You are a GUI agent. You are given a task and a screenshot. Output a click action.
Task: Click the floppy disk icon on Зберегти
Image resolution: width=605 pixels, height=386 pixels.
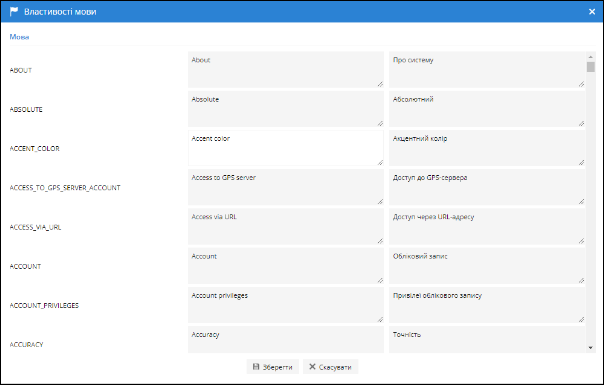[256, 367]
